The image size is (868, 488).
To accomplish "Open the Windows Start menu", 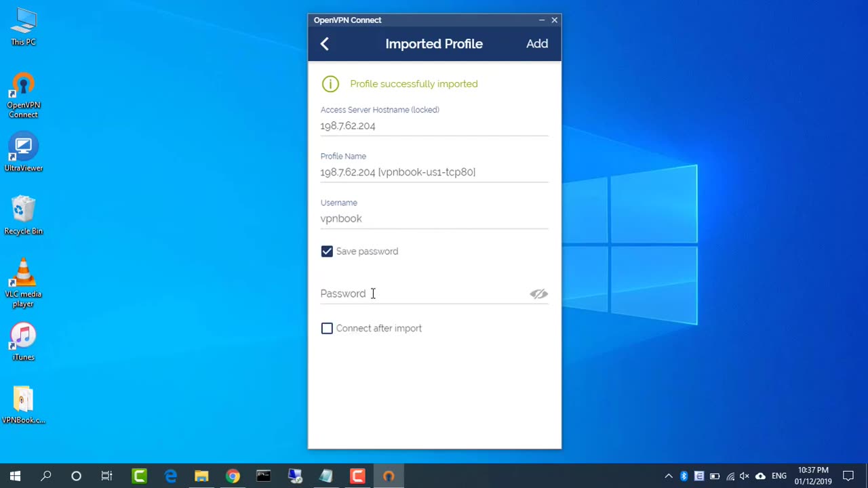I will pyautogui.click(x=15, y=476).
